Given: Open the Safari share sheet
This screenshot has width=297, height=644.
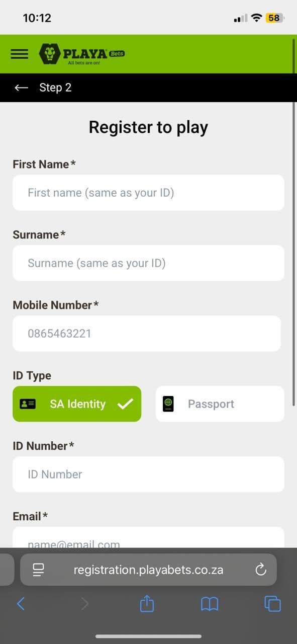Looking at the screenshot, I should coord(146,604).
